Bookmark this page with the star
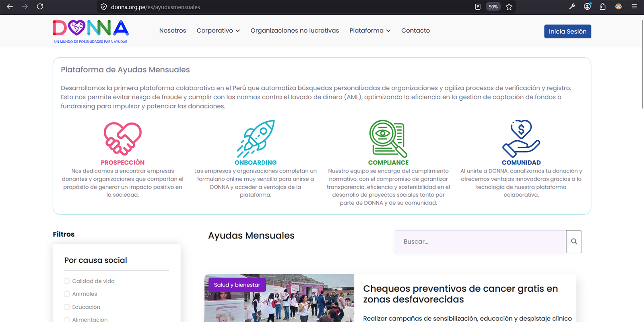The width and height of the screenshot is (644, 322). tap(509, 7)
